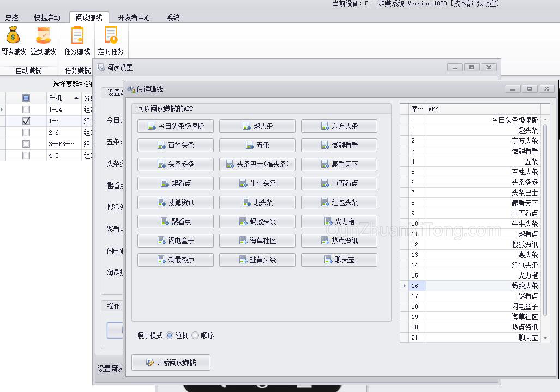Click 序 column header in list
The width and height of the screenshot is (560, 392).
[417, 109]
